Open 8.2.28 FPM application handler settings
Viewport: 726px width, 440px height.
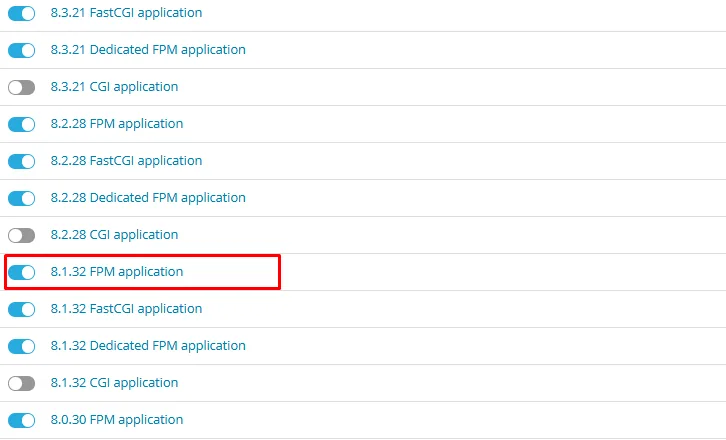pyautogui.click(x=116, y=124)
